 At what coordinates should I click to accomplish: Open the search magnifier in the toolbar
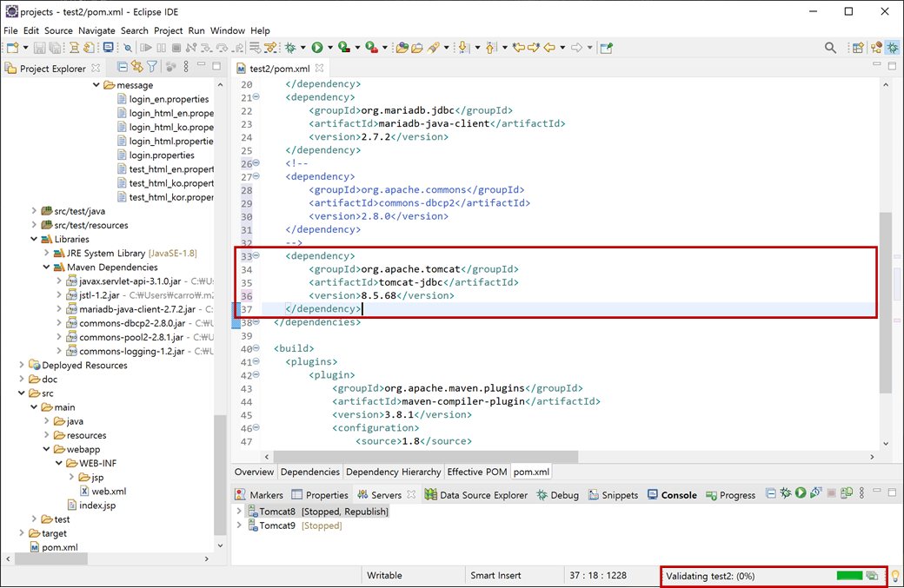830,48
